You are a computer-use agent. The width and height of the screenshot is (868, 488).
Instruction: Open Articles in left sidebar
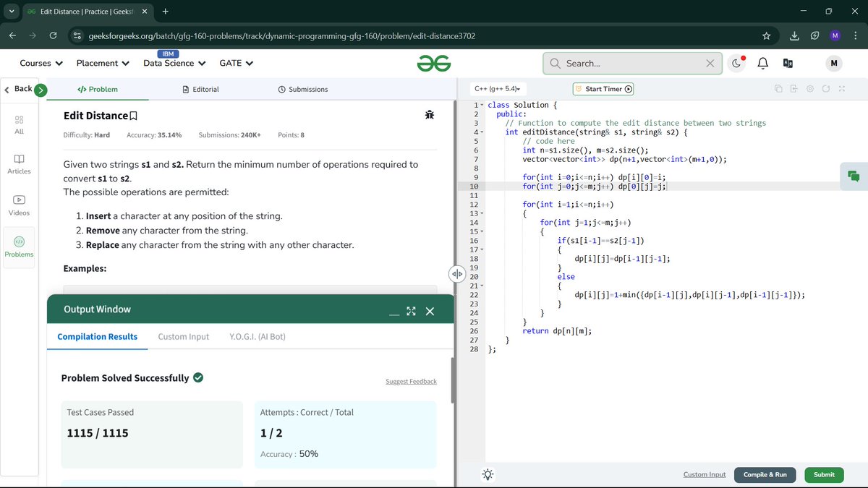(x=19, y=164)
